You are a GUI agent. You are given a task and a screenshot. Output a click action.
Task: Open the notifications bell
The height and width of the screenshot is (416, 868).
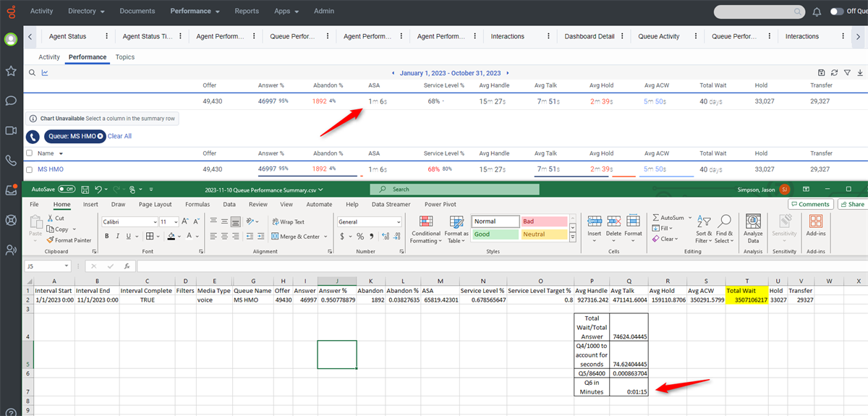point(817,12)
